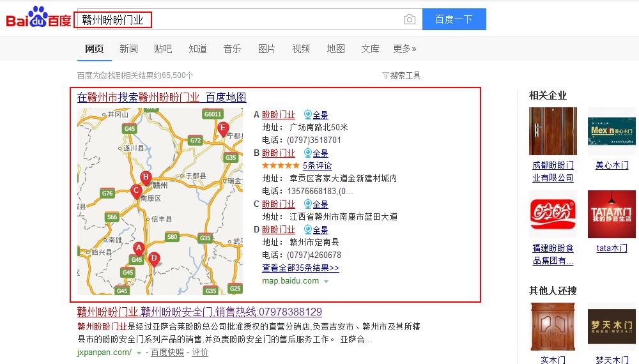
Task: Click phone number (0797)3518701
Action: (x=314, y=140)
